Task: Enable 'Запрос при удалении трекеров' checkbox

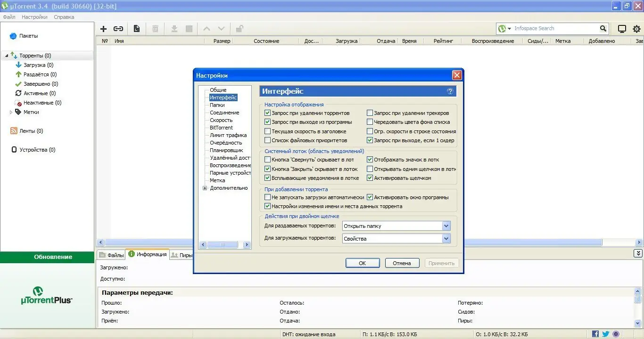Action: [x=370, y=113]
